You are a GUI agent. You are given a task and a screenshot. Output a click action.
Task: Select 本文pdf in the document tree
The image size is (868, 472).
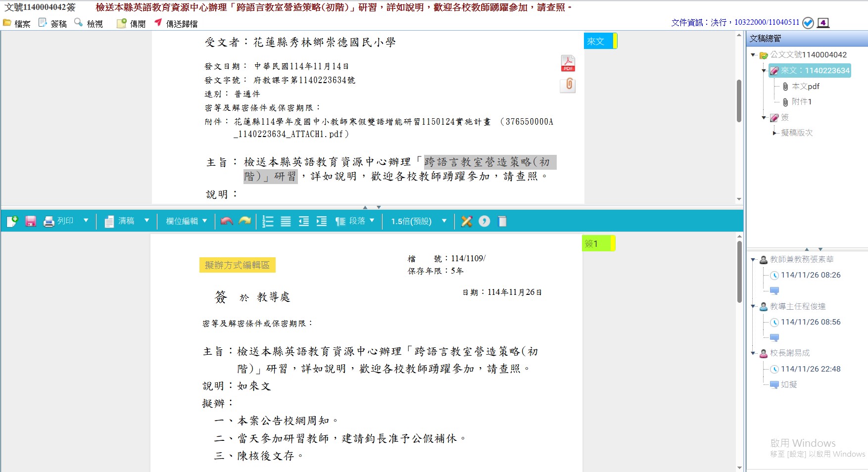[805, 86]
